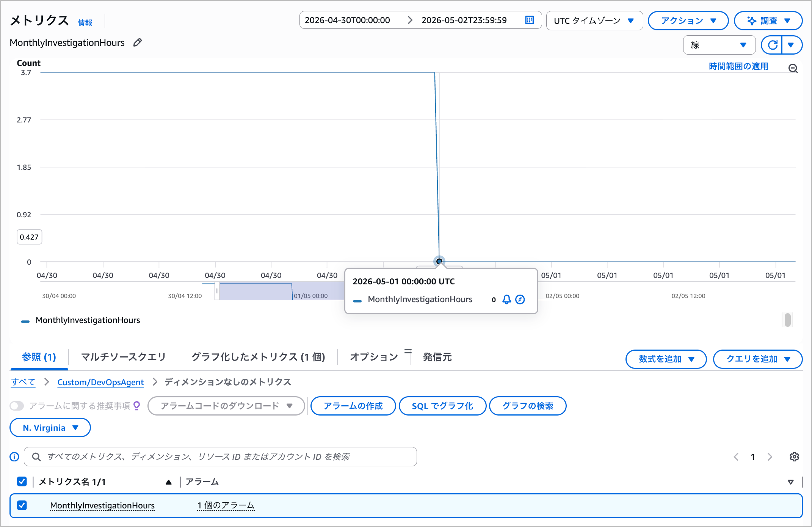Click the end date 2026-05-02T23:59:59 field
Screen dimensions: 812x527
point(464,20)
